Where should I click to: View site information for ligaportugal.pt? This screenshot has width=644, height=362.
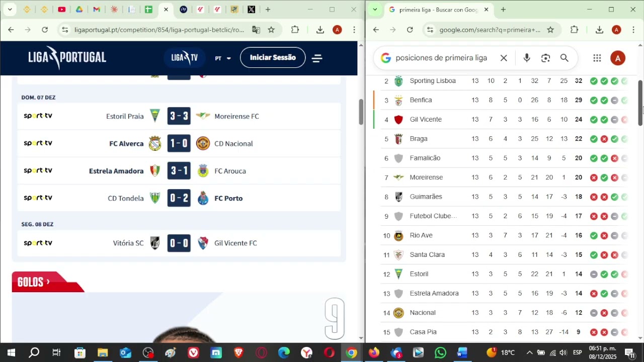pyautogui.click(x=64, y=30)
